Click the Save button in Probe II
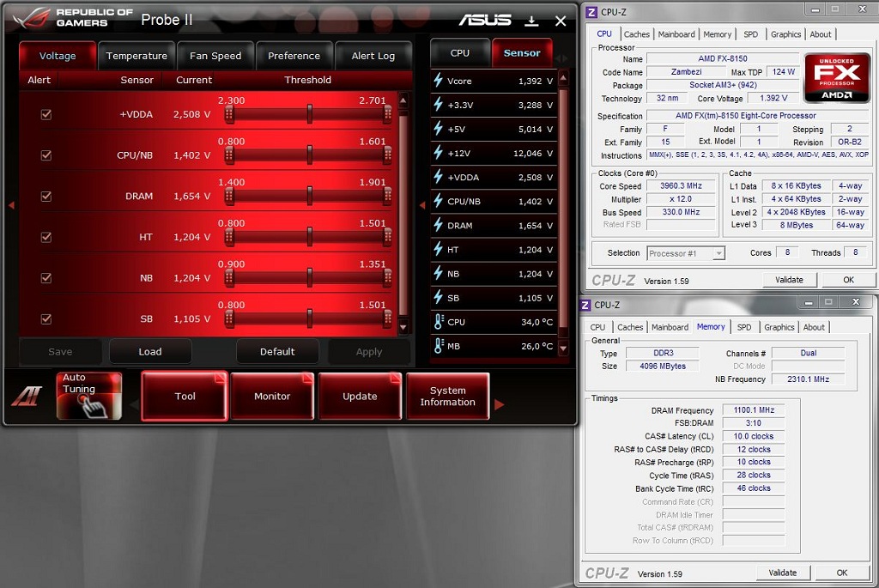This screenshot has height=588, width=879. 61,351
